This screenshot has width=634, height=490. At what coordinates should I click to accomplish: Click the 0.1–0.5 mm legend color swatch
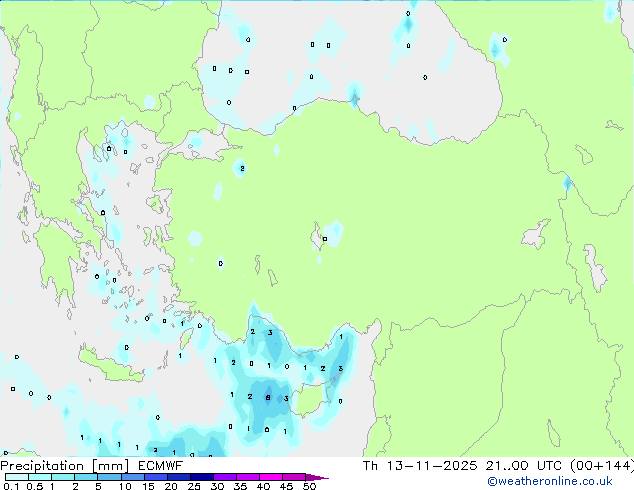point(17,477)
